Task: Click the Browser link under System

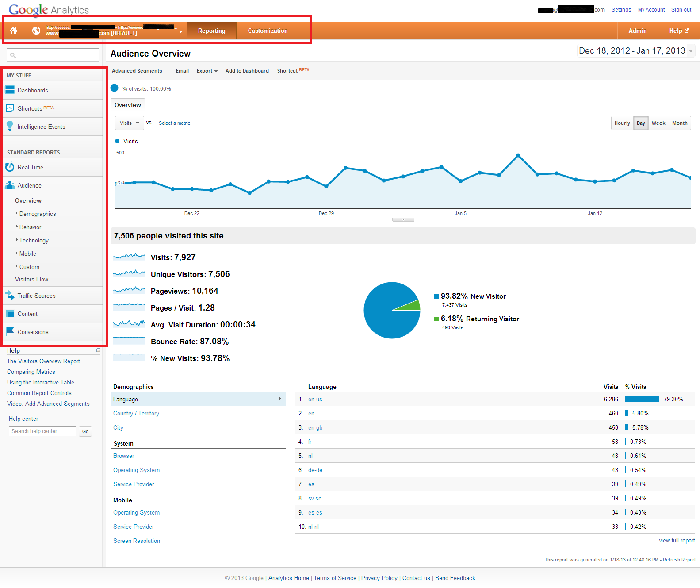Action: [x=123, y=456]
